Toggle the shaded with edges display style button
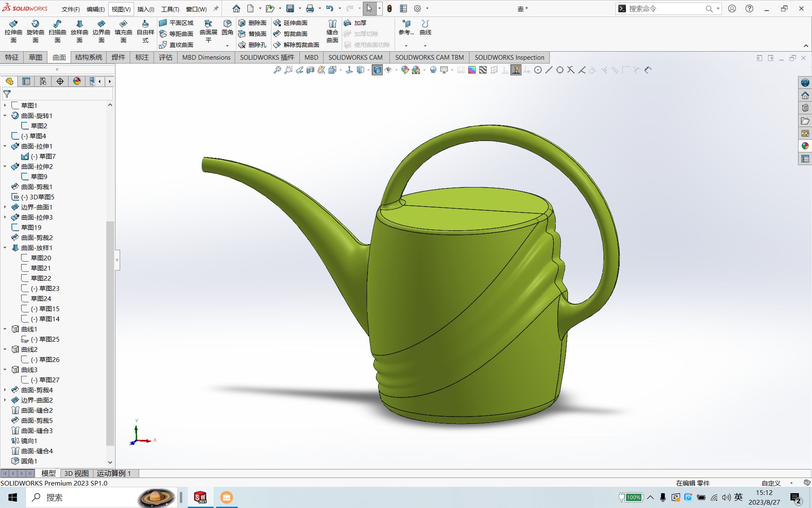The image size is (812, 508). coord(377,70)
